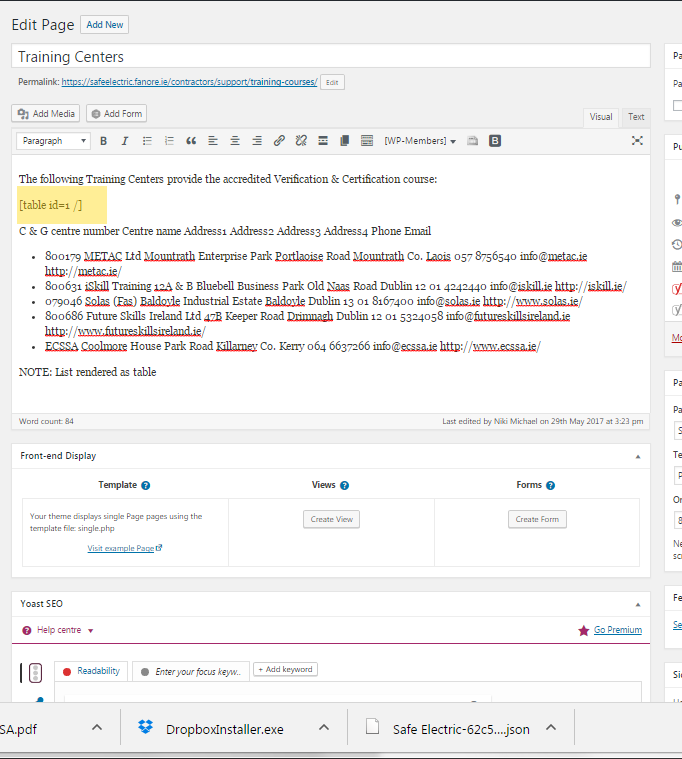Open the training-courses permalink URL
Viewport: 682px width, 759px height.
click(x=189, y=82)
